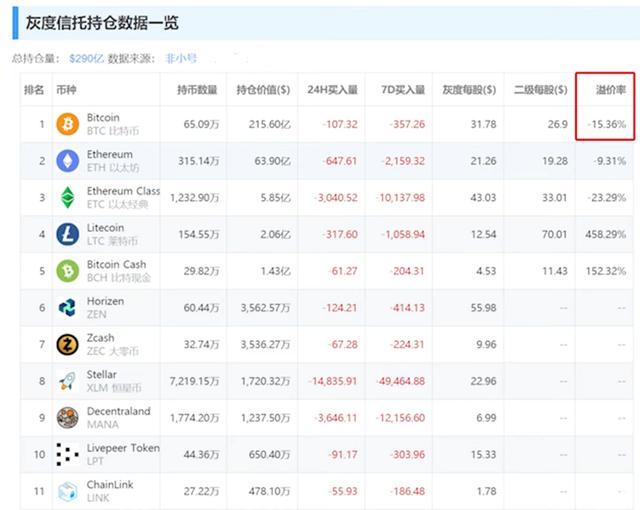Click Ethereum holdings amount 315.14万
This screenshot has height=510, width=640.
tap(199, 161)
